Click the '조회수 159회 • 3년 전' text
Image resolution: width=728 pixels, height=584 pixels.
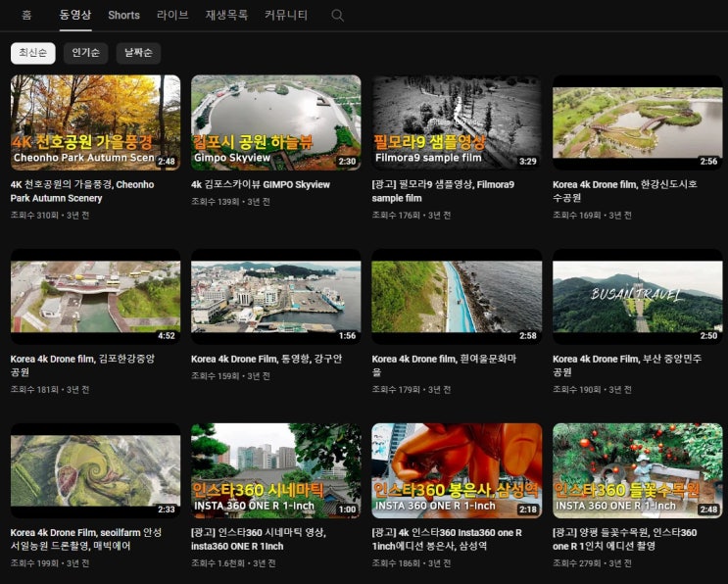(x=231, y=376)
